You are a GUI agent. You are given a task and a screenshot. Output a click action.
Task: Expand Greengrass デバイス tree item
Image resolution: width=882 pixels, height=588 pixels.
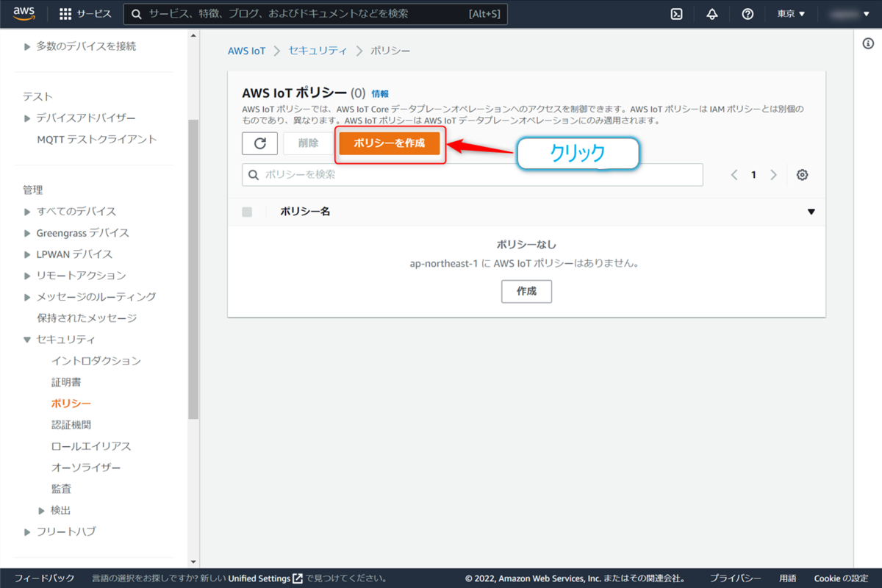tap(27, 233)
